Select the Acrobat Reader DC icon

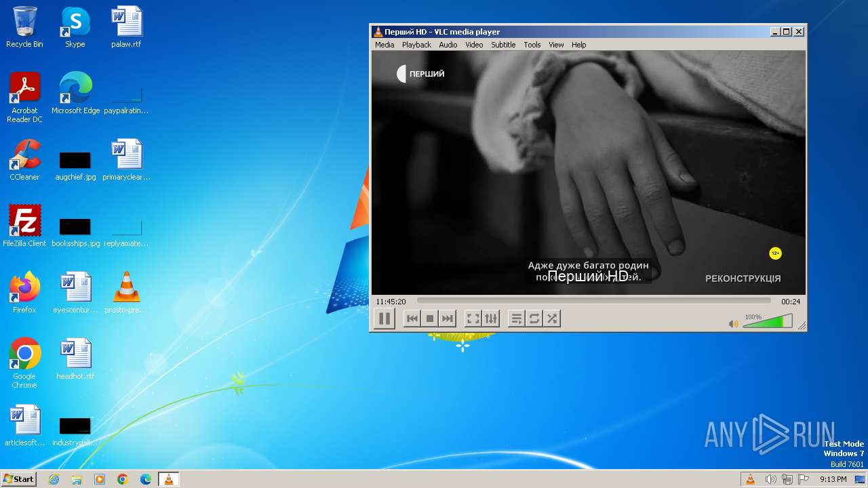pos(24,98)
